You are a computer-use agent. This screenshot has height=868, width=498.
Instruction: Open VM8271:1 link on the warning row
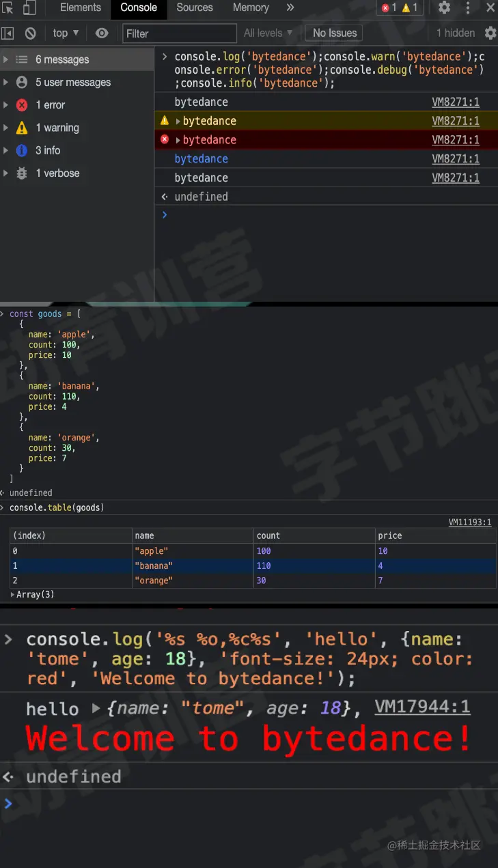coord(456,121)
